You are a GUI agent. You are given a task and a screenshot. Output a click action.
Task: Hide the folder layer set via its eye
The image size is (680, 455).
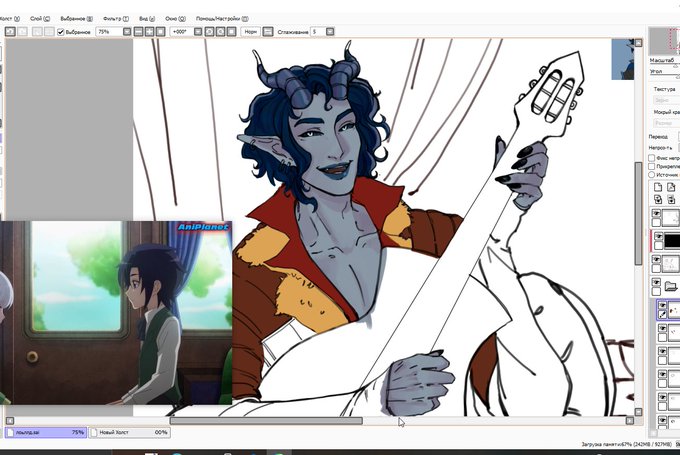(656, 282)
